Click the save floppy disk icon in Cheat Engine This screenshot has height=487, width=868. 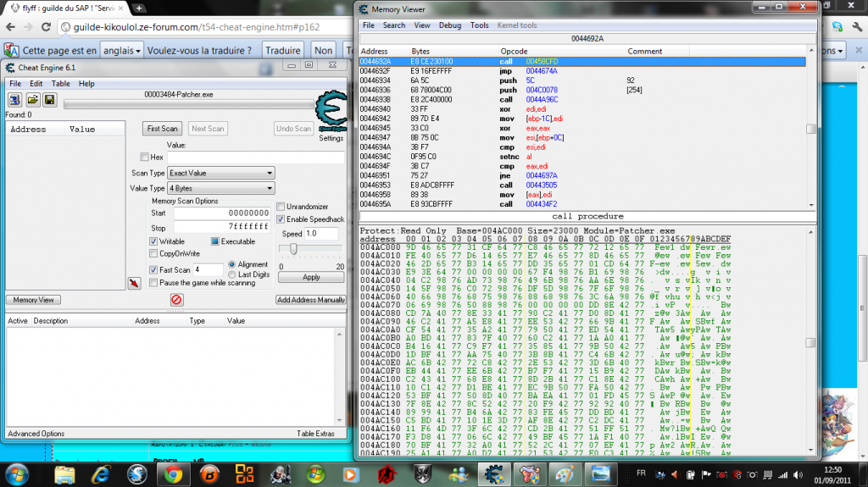click(x=50, y=100)
